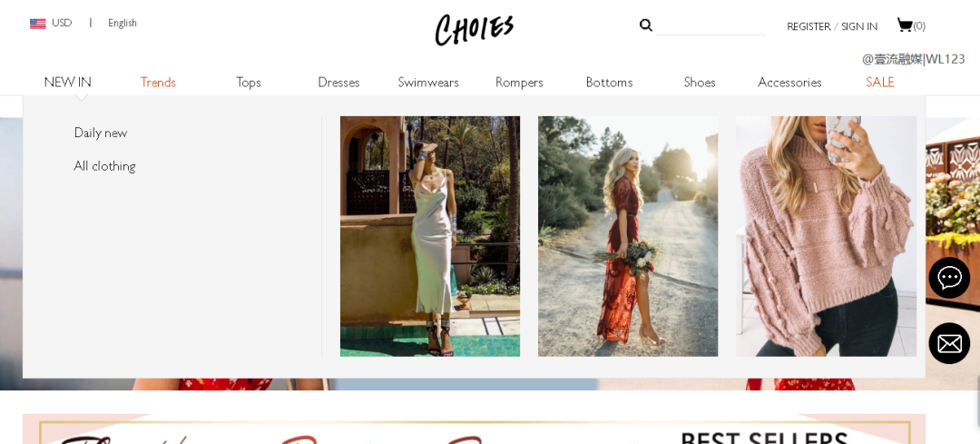Expand the NEW IN menu

click(67, 82)
